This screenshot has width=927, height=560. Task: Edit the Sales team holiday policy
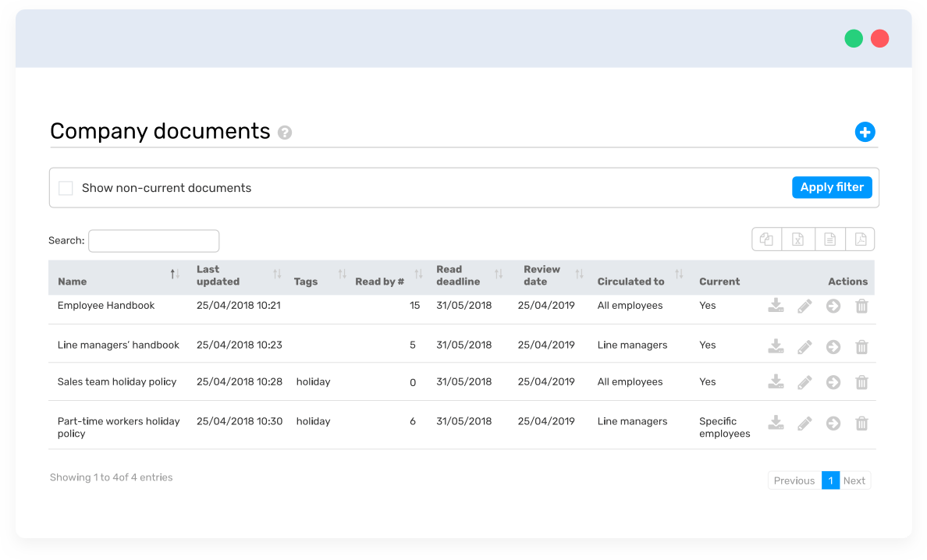point(804,382)
